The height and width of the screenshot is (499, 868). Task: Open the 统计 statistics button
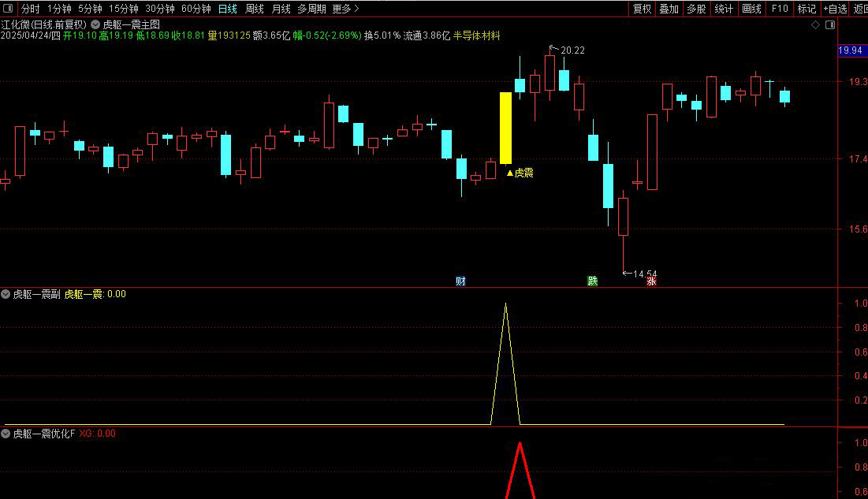724,9
